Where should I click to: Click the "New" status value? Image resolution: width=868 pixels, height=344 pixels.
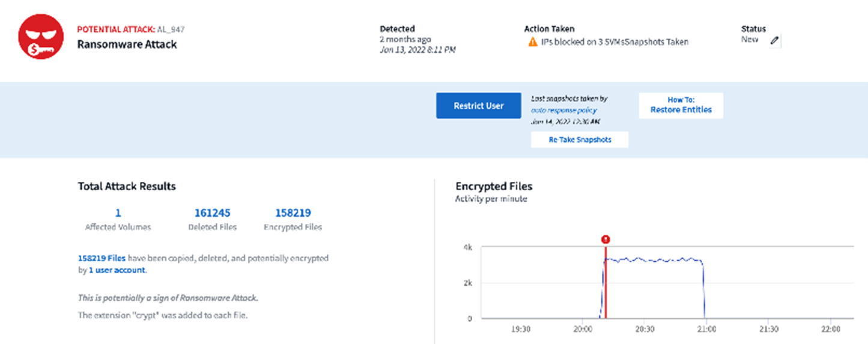click(750, 40)
